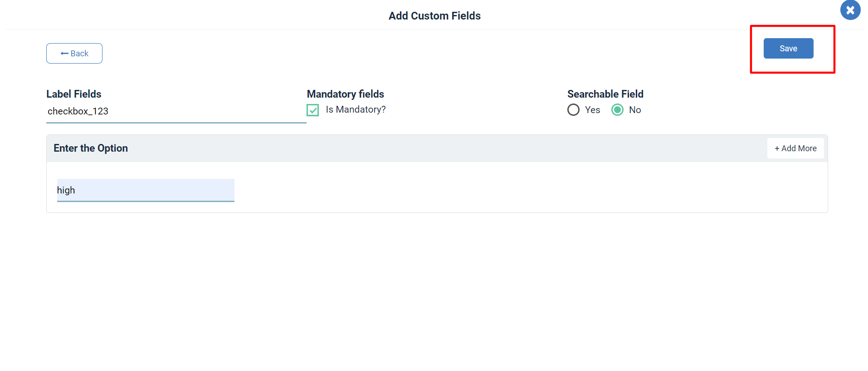The width and height of the screenshot is (868, 371).
Task: Add another option with Add More
Action: (x=795, y=148)
